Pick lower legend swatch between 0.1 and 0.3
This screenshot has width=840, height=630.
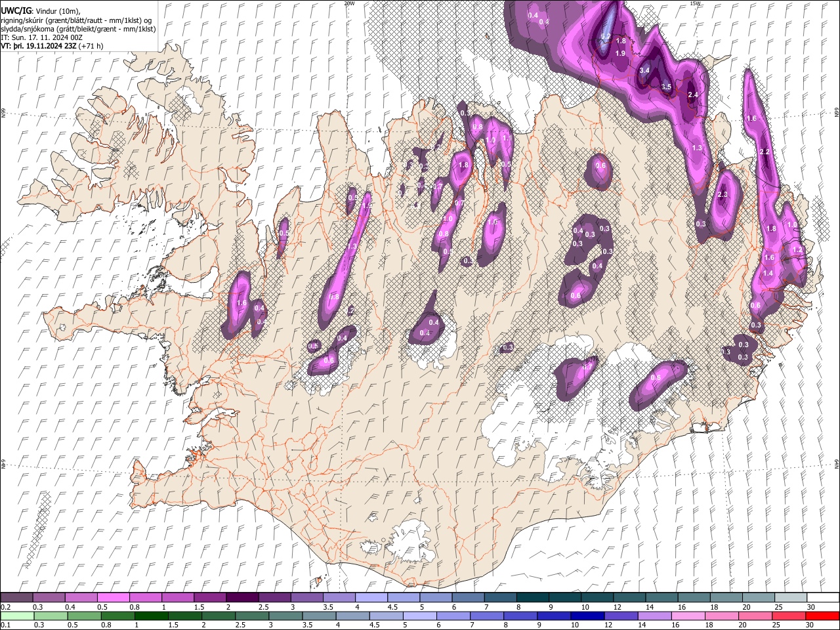point(16,616)
